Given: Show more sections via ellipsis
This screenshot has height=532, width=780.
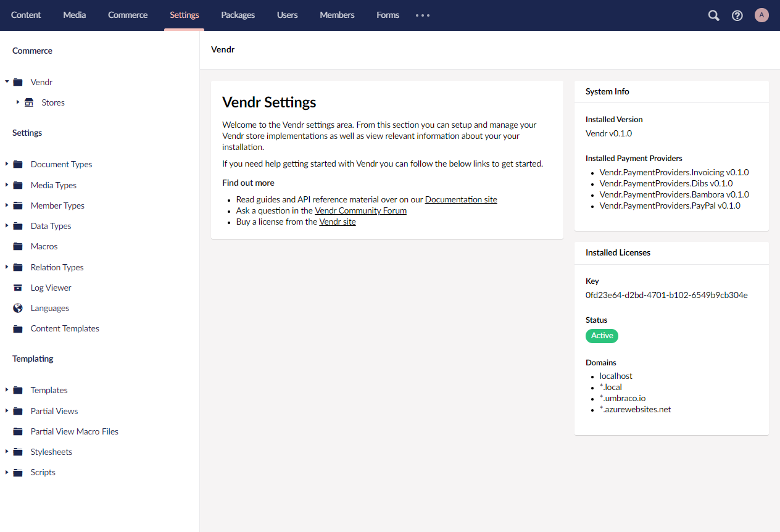Looking at the screenshot, I should tap(423, 15).
